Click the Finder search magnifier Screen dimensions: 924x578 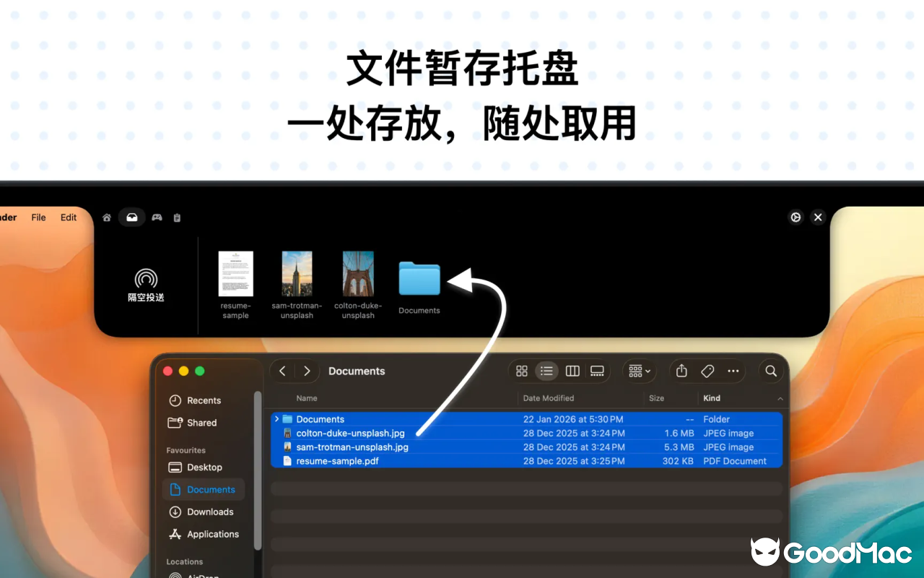771,371
